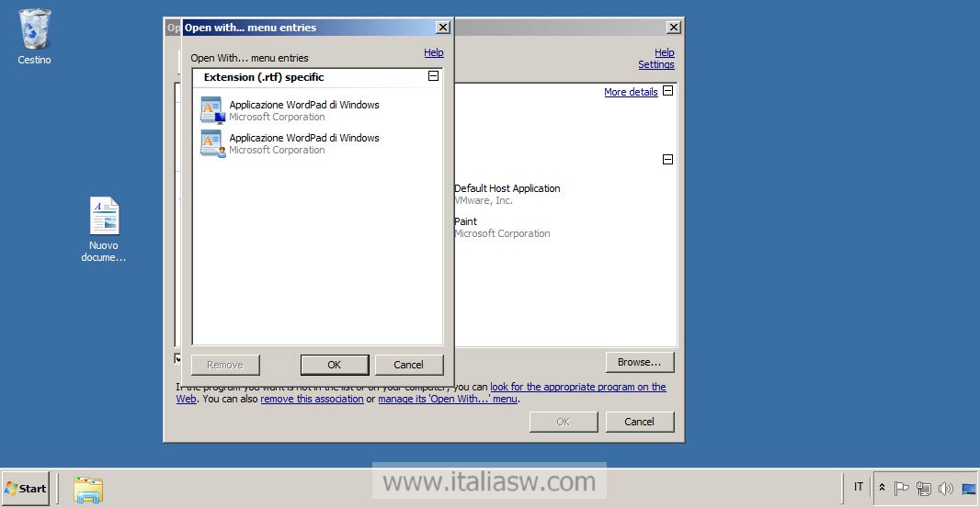The height and width of the screenshot is (508, 980).
Task: Click the top WordPad application icon
Action: pos(212,110)
